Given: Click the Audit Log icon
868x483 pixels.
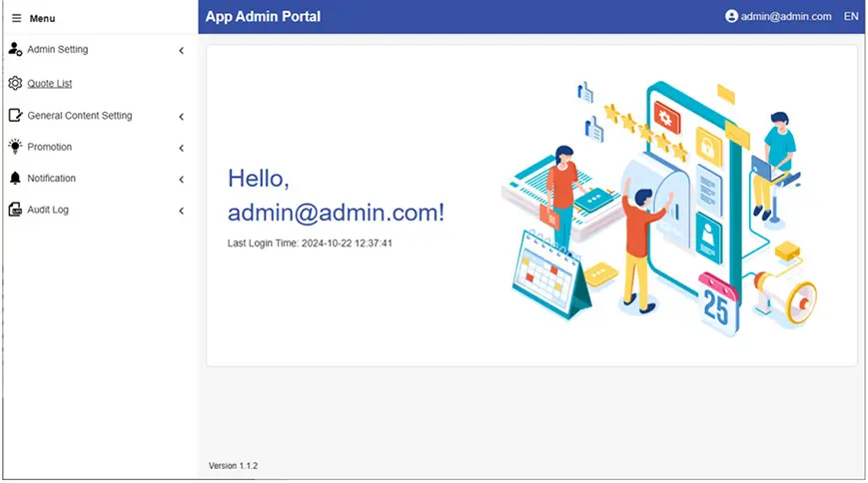Looking at the screenshot, I should coord(15,210).
